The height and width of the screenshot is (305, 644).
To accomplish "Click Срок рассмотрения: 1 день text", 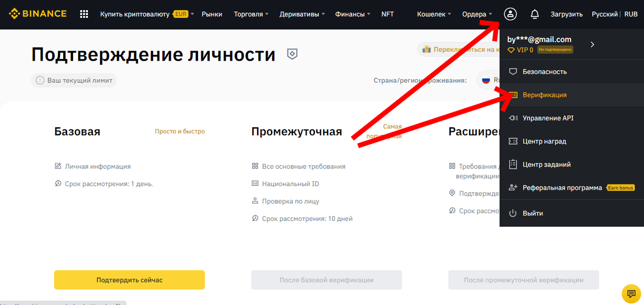I will (x=109, y=184).
